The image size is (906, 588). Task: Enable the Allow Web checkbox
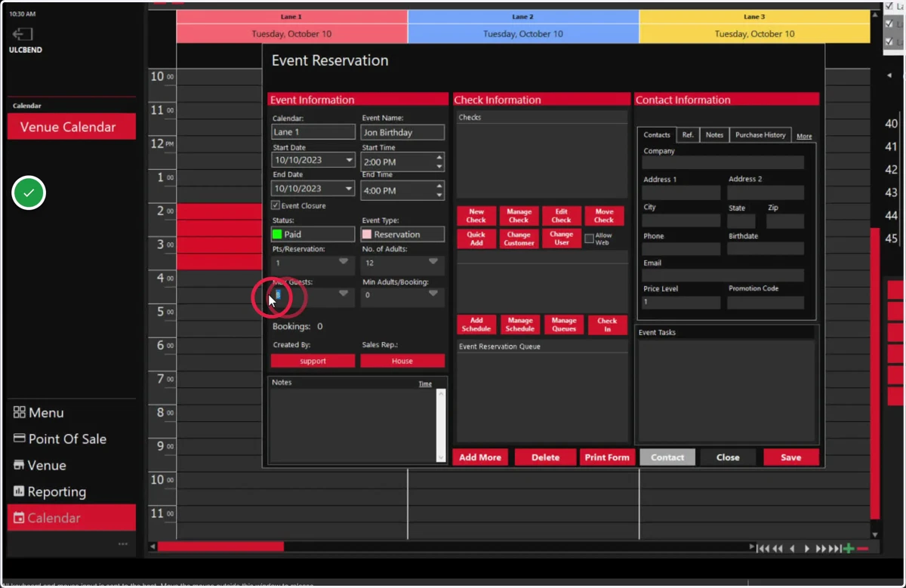click(589, 239)
